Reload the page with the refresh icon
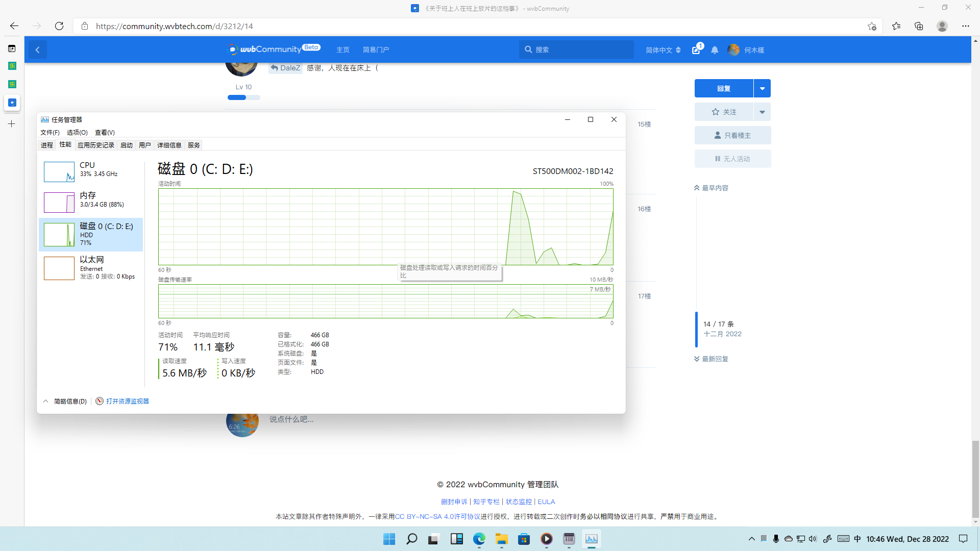 (x=59, y=26)
